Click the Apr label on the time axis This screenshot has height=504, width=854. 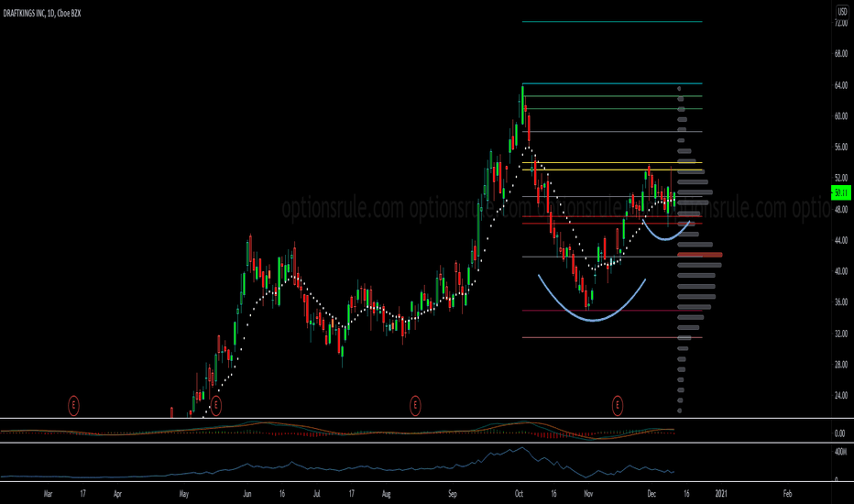117,494
